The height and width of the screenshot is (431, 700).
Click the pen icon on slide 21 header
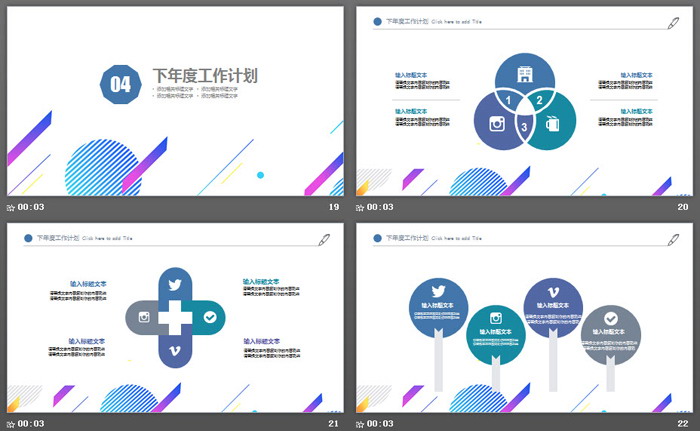pyautogui.click(x=324, y=240)
